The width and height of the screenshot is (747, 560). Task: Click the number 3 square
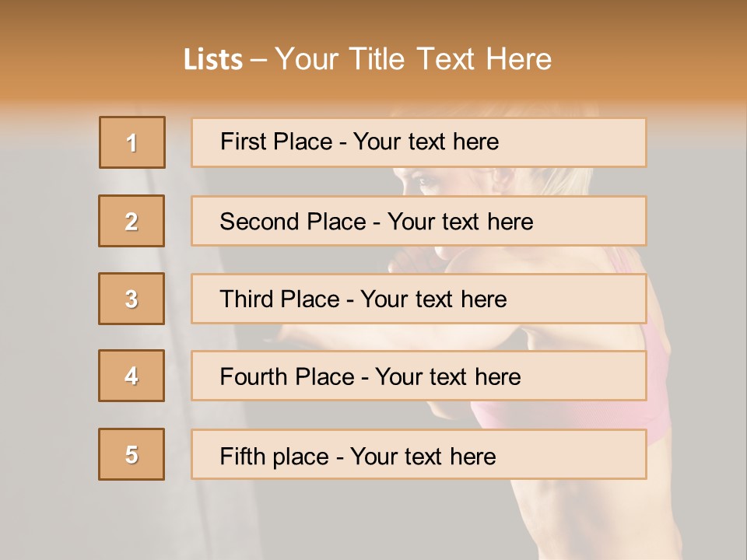(x=132, y=299)
